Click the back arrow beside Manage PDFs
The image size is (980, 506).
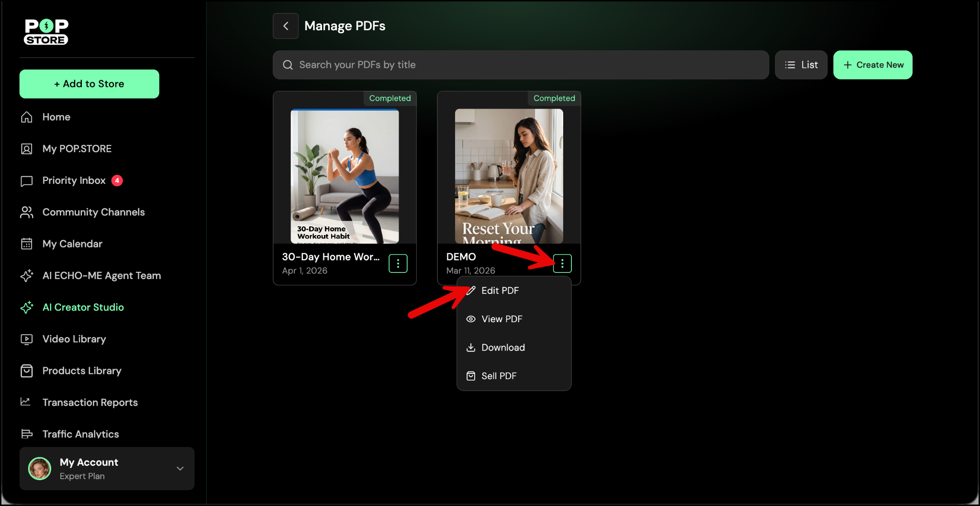click(286, 26)
